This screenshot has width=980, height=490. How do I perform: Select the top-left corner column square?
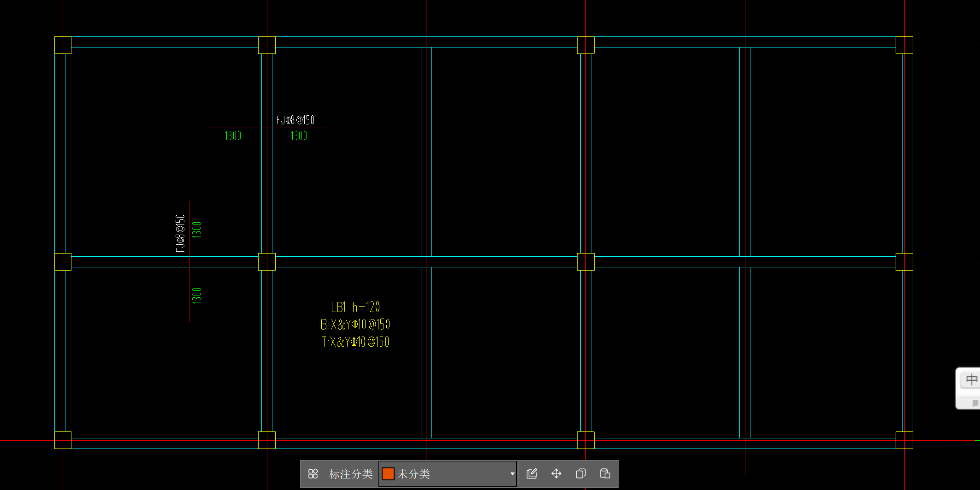tap(63, 45)
